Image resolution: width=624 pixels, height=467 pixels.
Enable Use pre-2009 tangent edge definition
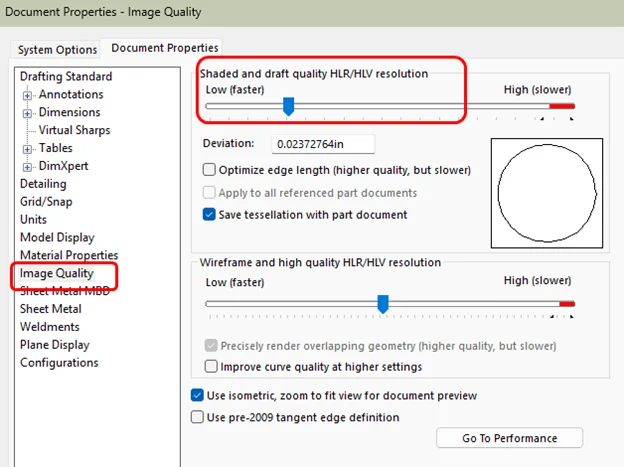click(x=196, y=417)
